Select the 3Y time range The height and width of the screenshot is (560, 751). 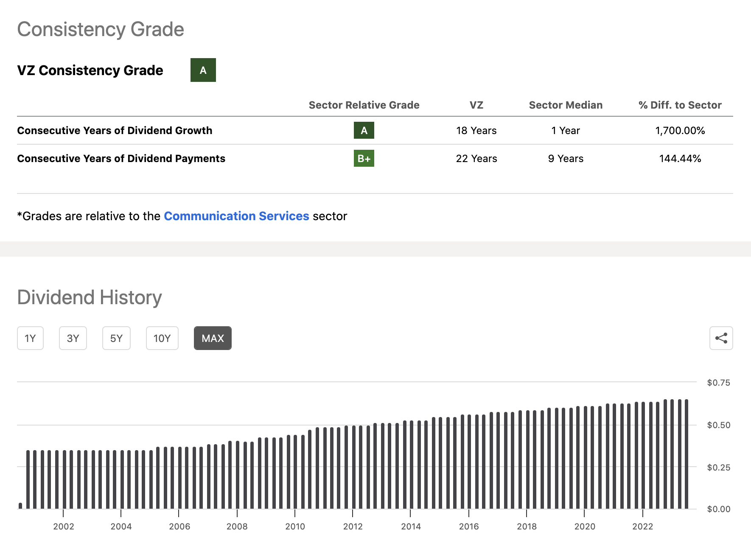73,338
